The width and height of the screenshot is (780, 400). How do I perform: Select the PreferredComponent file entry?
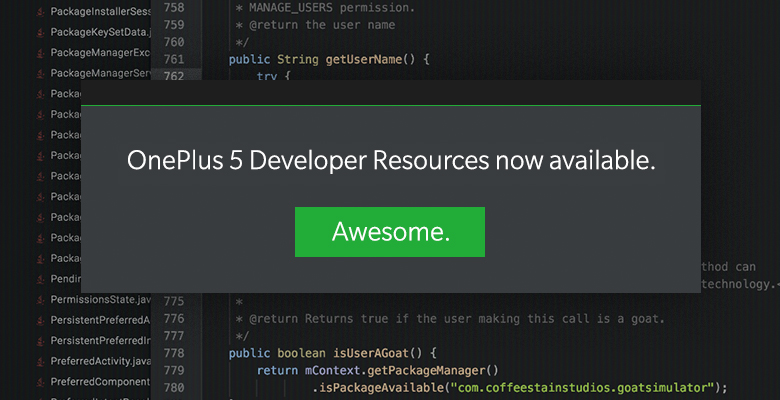pyautogui.click(x=100, y=382)
